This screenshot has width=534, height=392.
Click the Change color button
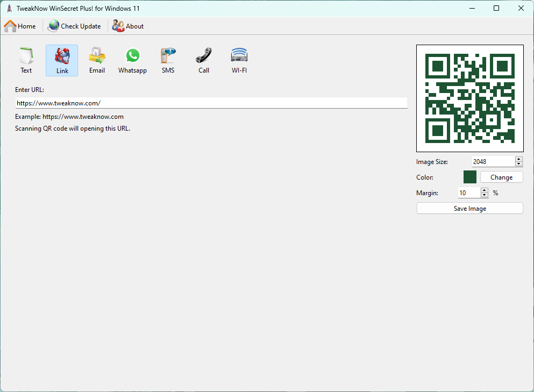click(501, 177)
